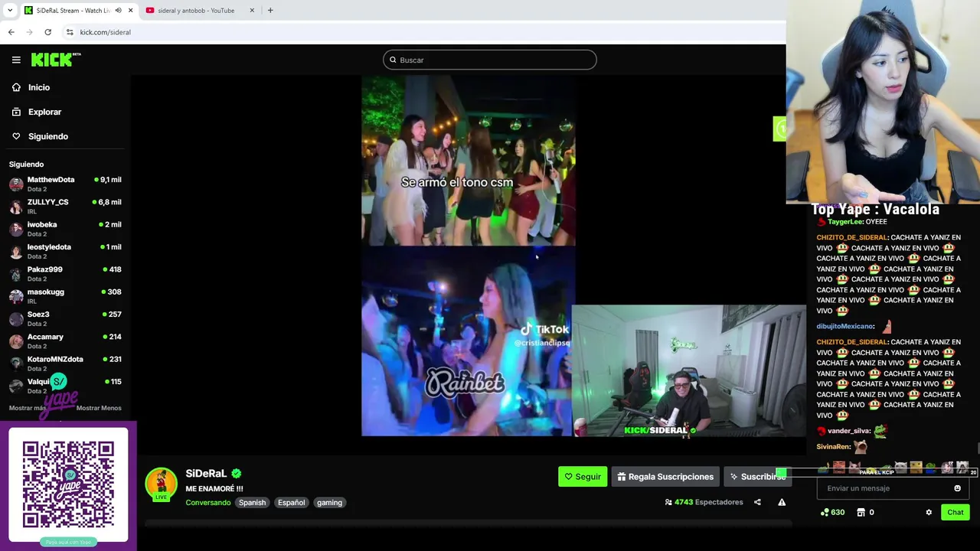Send message with green Chat button
This screenshot has width=980, height=551.
coord(955,513)
